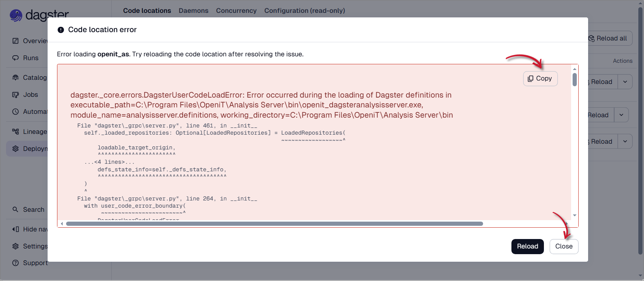
Task: Open Catalog via its sidebar icon
Action: [x=15, y=78]
